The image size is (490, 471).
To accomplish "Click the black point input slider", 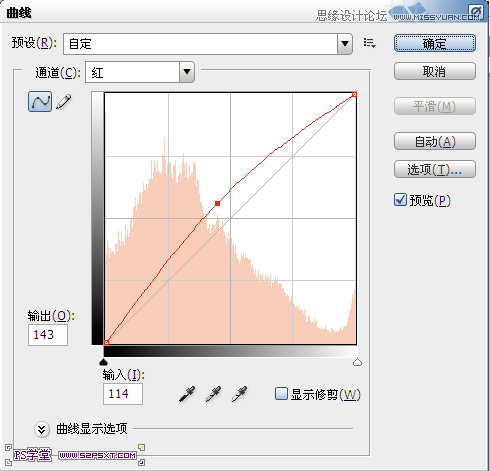I will point(104,362).
